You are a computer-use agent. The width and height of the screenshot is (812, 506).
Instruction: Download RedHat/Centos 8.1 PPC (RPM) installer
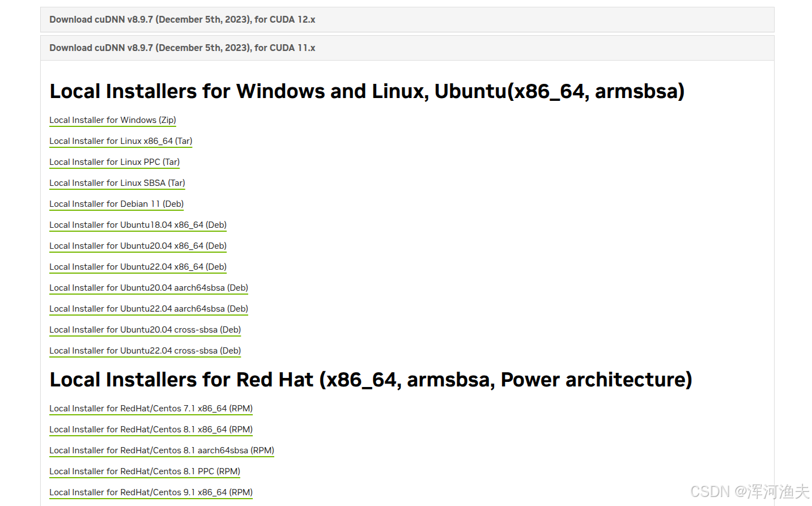click(x=144, y=471)
